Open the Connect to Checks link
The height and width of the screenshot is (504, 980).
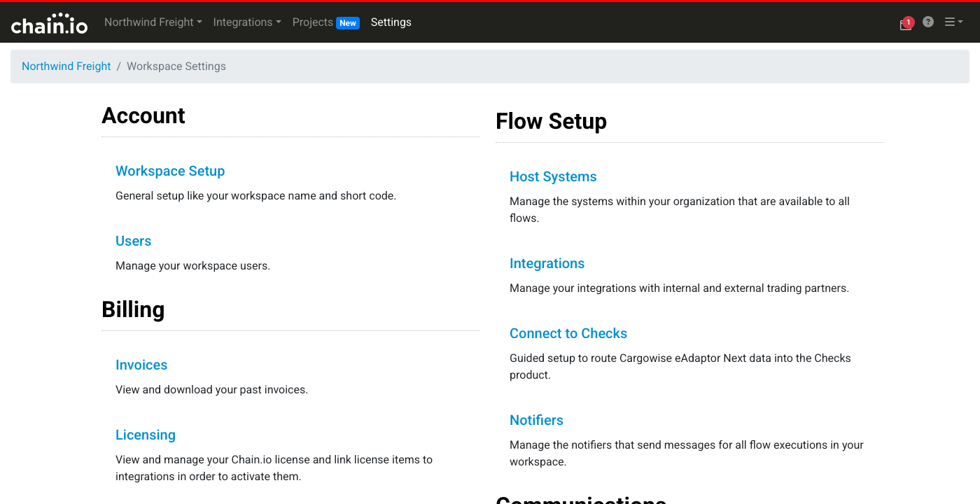pyautogui.click(x=568, y=334)
